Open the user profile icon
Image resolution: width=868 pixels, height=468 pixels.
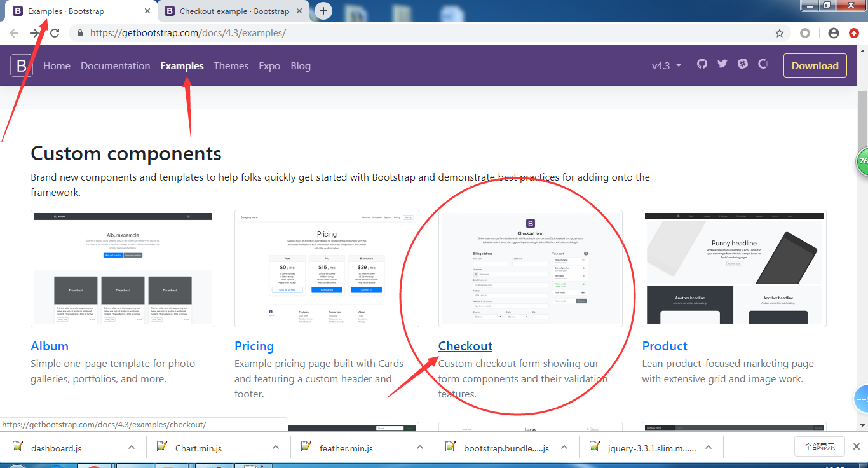[834, 33]
